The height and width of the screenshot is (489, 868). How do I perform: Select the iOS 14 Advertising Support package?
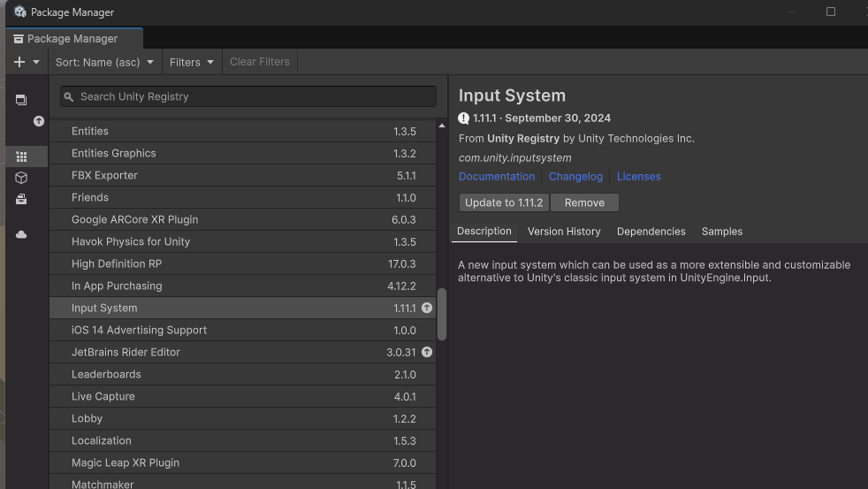click(242, 330)
